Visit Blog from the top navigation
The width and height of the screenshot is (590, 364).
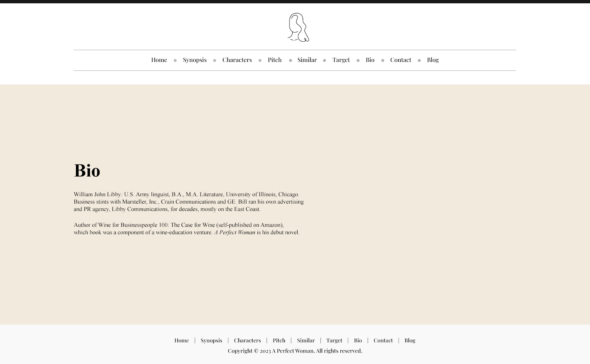tap(433, 60)
